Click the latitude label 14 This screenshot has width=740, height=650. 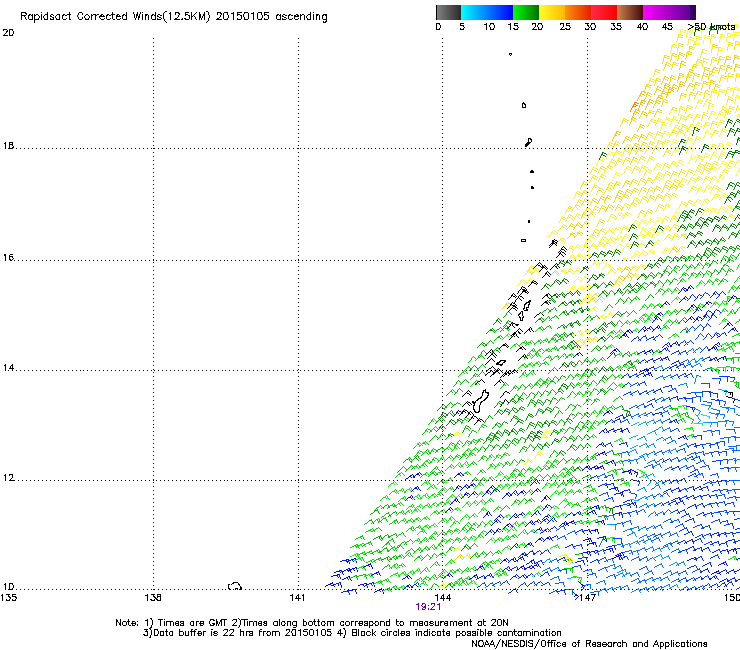(x=8, y=368)
